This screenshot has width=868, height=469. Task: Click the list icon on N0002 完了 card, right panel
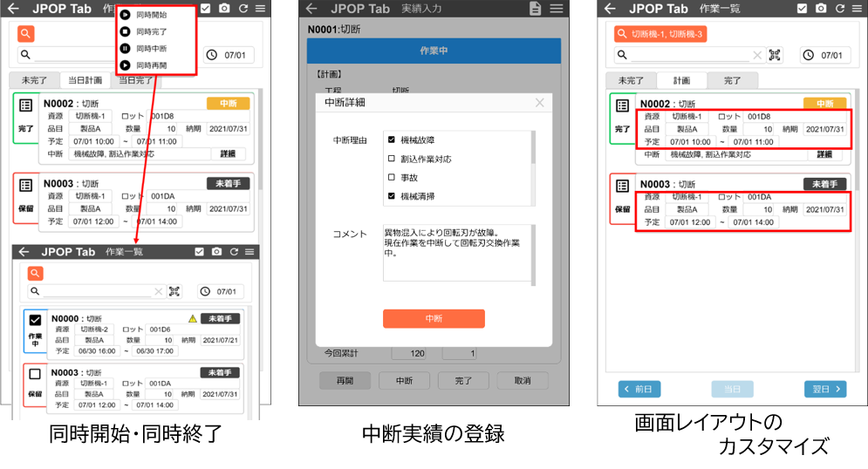[622, 105]
